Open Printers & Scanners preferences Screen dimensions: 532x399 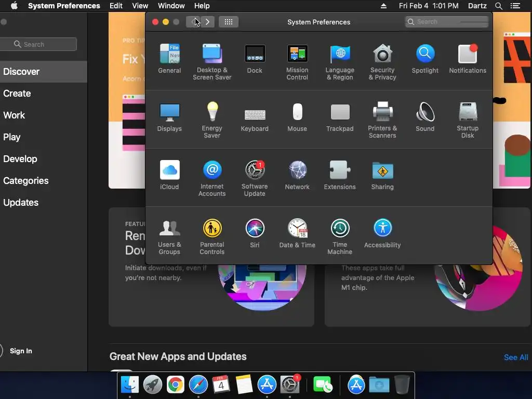[x=382, y=120]
